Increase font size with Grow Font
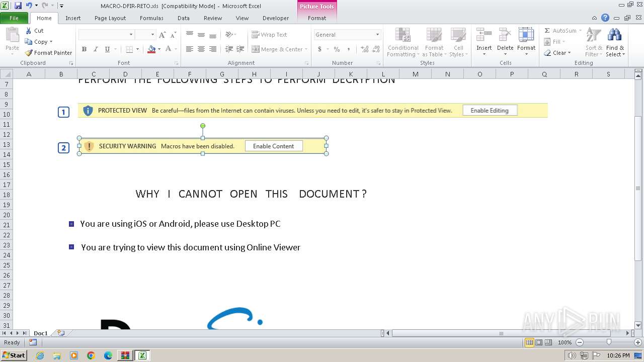Screen dimensions: 644x362 [x=162, y=35]
